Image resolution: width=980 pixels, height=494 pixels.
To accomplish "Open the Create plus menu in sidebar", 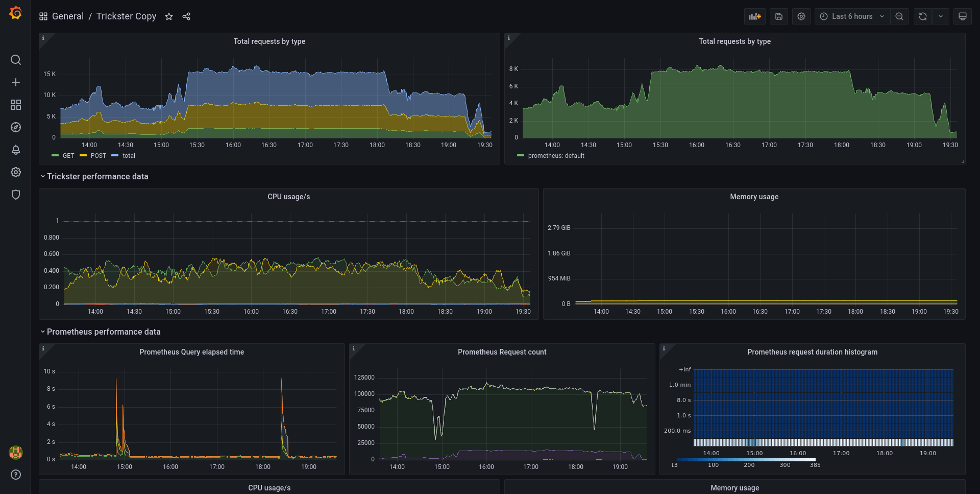I will tap(16, 82).
